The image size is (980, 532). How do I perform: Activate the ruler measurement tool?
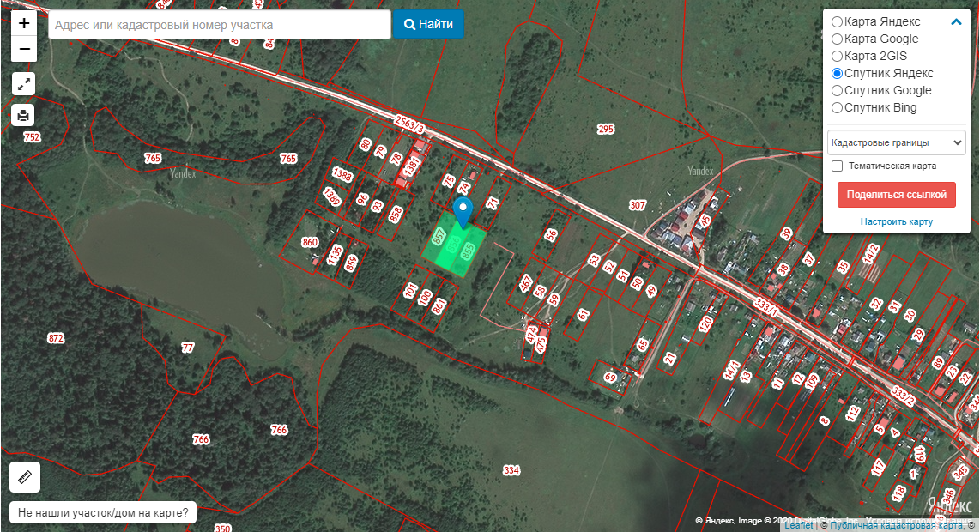point(25,478)
